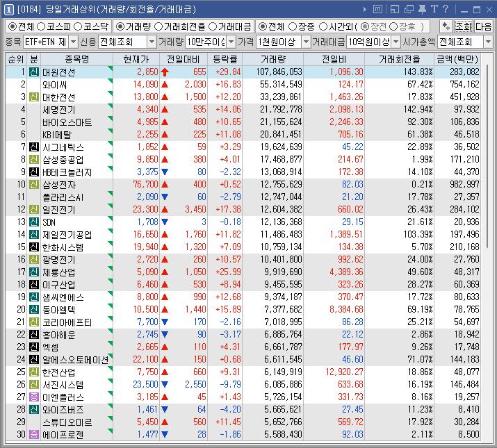This screenshot has width=497, height=448.
Task: Click the 증 badge next to 이엔플러스
Action: coord(34,397)
